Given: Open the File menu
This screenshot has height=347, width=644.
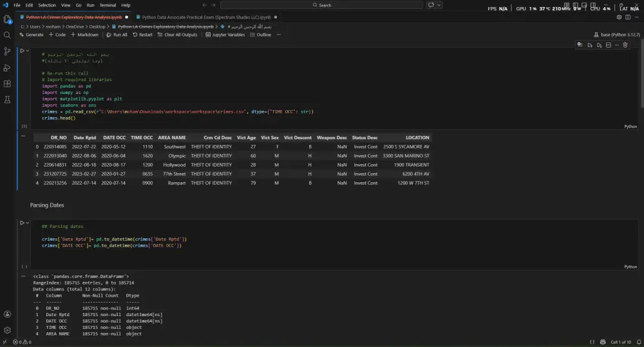Looking at the screenshot, I should coord(17,5).
